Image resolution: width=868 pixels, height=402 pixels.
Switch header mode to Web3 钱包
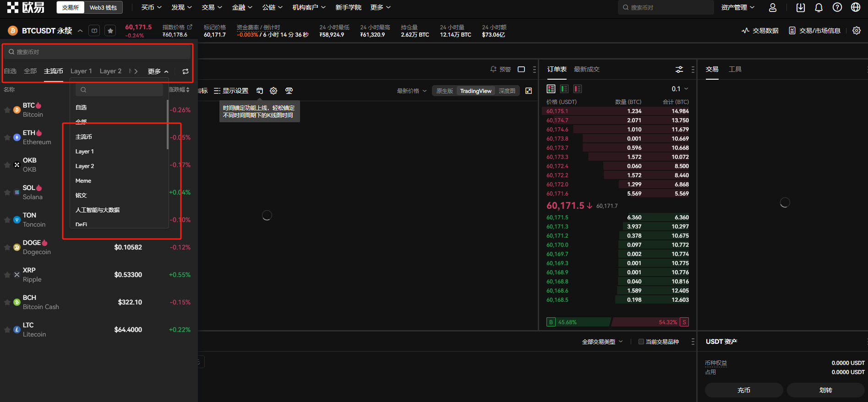(x=103, y=7)
